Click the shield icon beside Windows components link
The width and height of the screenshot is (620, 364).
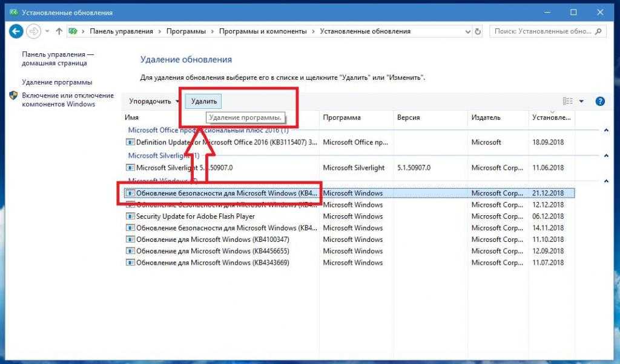(13, 96)
